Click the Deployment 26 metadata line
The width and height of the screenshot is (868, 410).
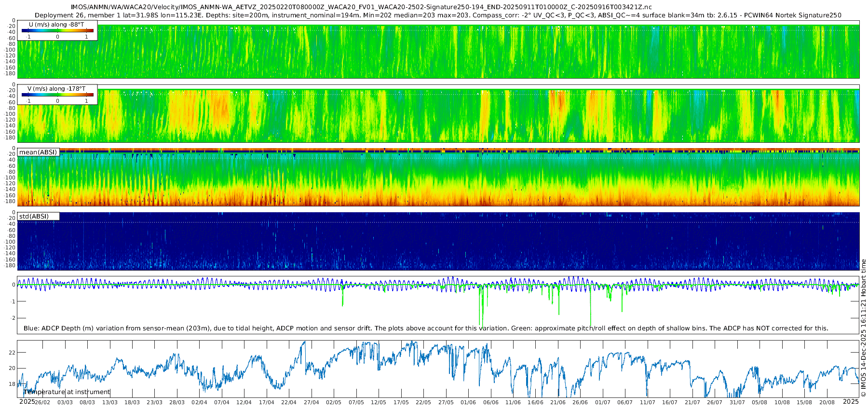[438, 15]
